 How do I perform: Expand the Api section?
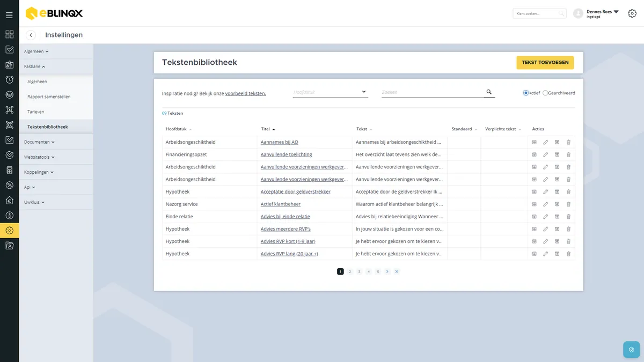point(30,187)
